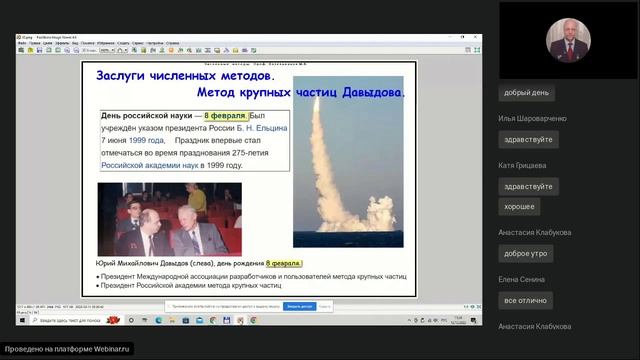Click the active FastStone viewer taskbar icon
640x360 pixels.
click(x=240, y=320)
